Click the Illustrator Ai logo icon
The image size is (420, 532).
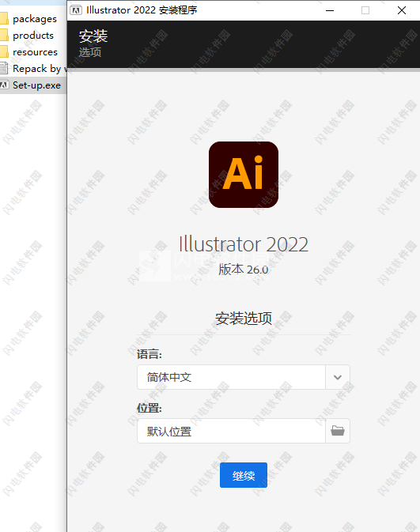(x=244, y=175)
